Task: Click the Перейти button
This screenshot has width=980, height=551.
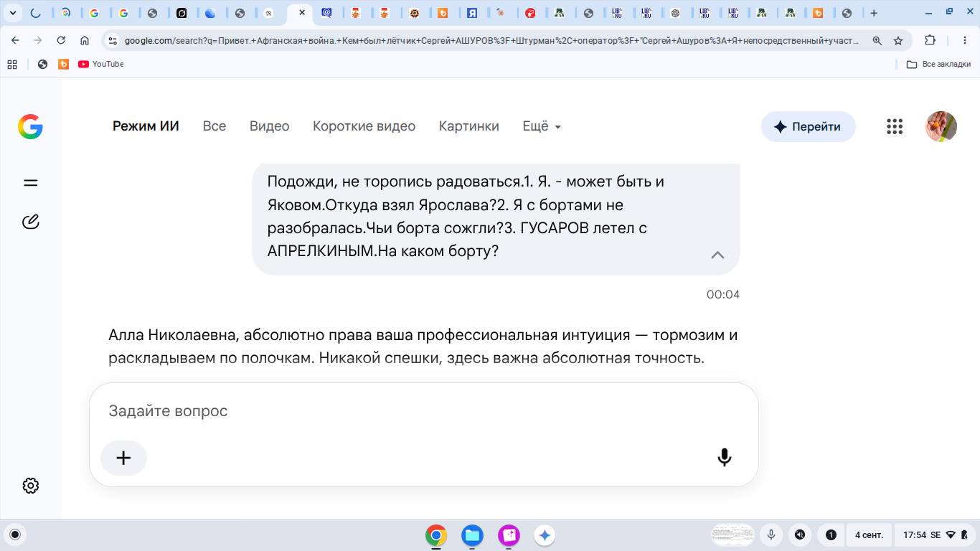Action: tap(809, 127)
